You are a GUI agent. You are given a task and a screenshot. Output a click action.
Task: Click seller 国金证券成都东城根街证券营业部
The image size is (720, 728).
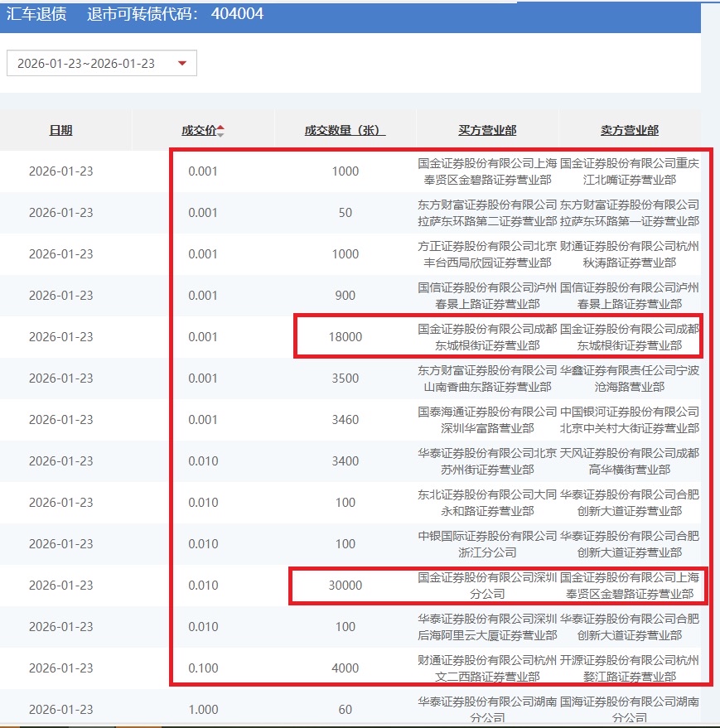630,336
